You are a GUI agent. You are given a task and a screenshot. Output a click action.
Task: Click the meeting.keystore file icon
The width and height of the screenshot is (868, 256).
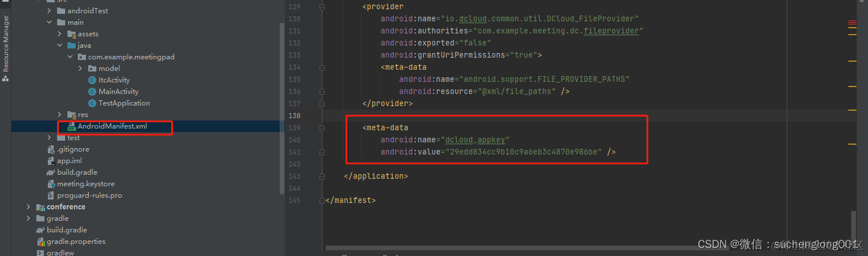click(x=51, y=184)
